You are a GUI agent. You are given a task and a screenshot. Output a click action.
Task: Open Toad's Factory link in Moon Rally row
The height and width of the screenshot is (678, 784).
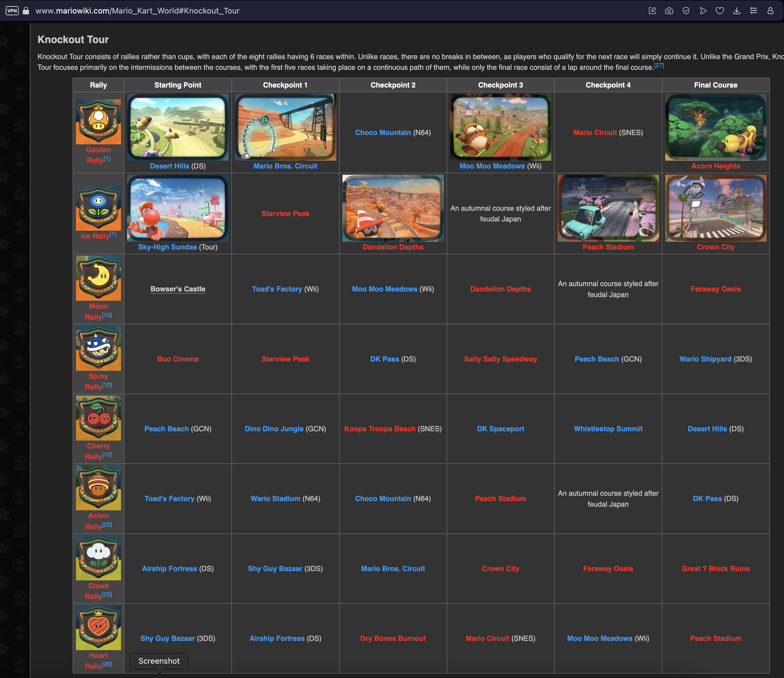277,289
